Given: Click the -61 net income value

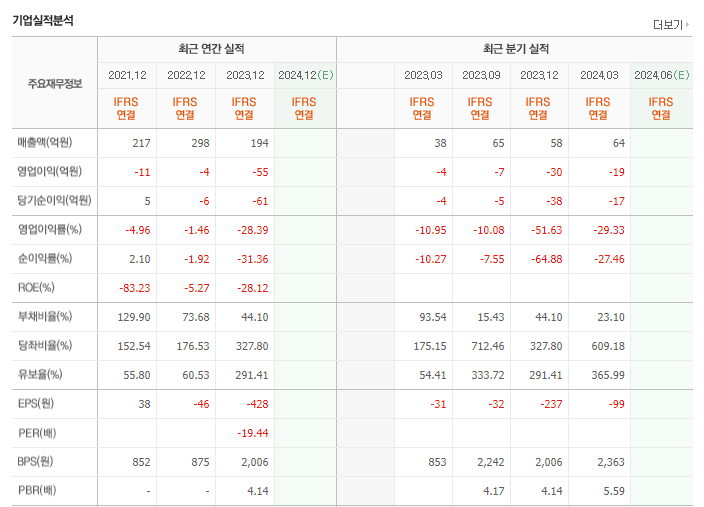Looking at the screenshot, I should click(260, 201).
